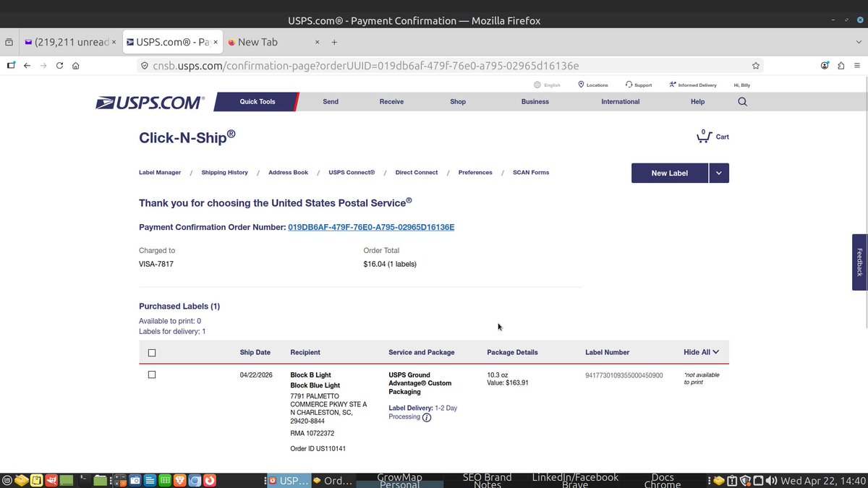Screen dimensions: 868x488
Task: Open the volume control tray icon
Action: 771,481
